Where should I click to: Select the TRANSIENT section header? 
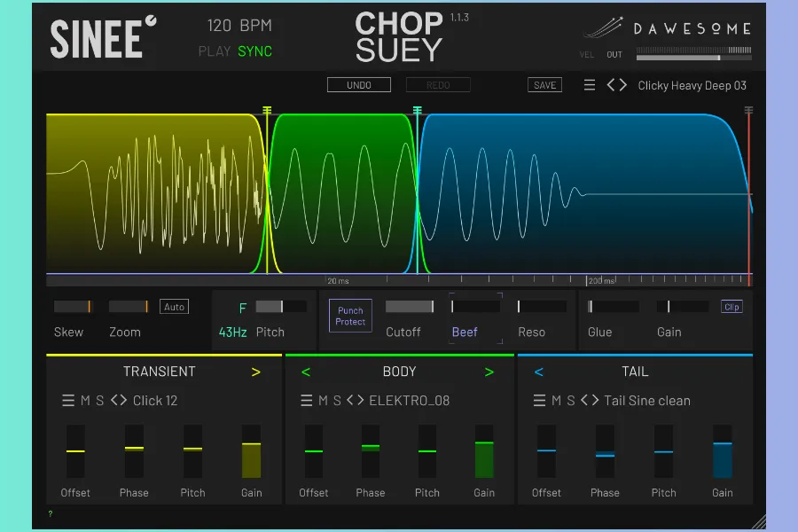(160, 372)
